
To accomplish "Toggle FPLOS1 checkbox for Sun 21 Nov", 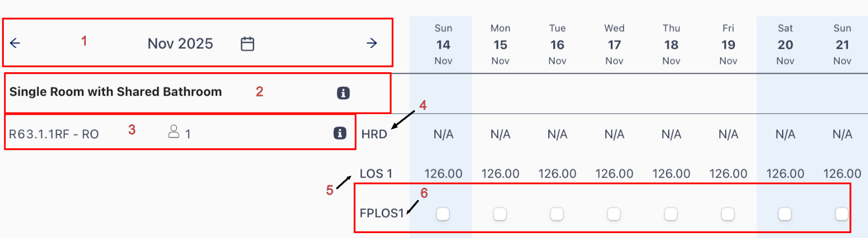I will coord(841,214).
